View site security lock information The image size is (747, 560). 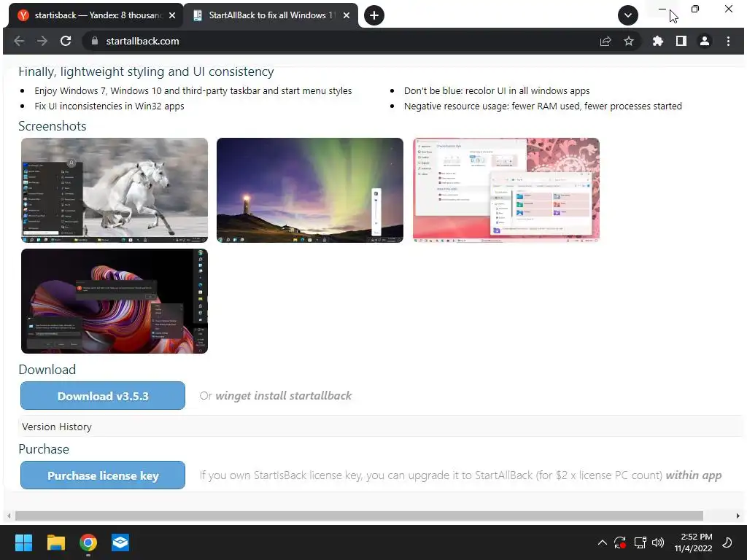95,41
